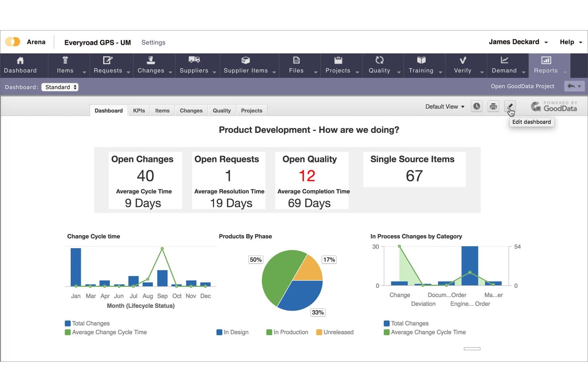Open the back arrow dropdown button

574,86
